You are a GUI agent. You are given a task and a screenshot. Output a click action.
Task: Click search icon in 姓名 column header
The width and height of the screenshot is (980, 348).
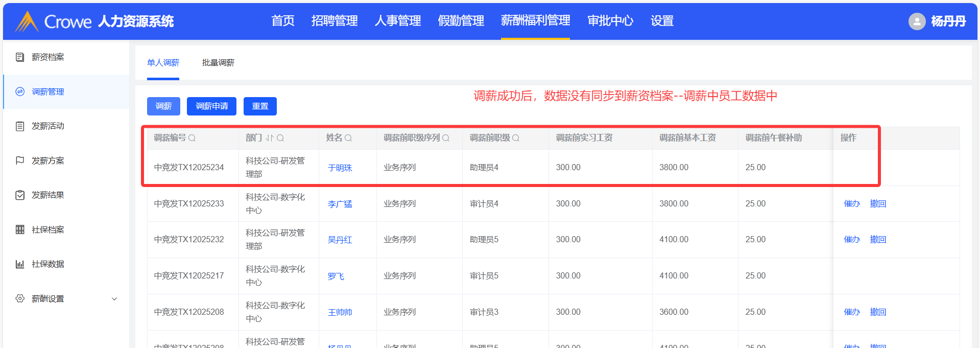[x=348, y=138]
